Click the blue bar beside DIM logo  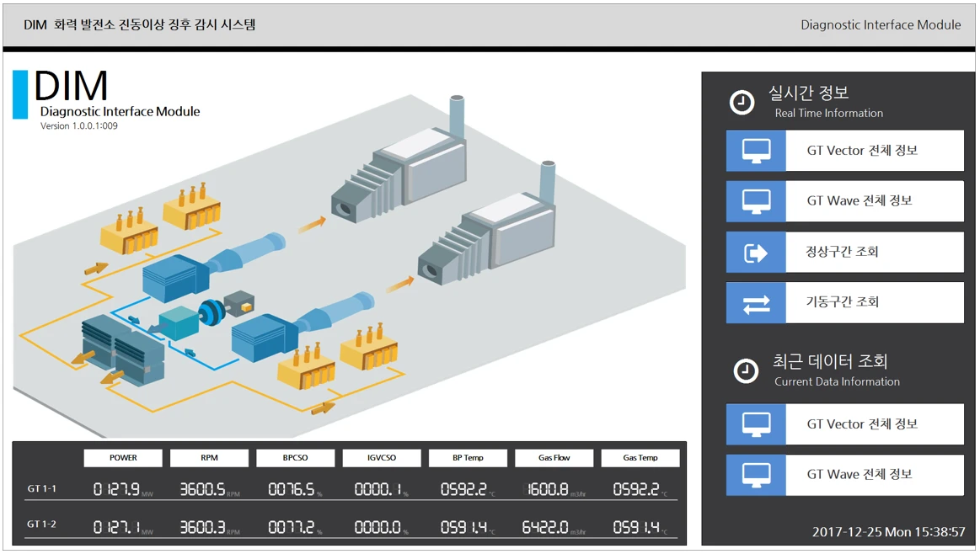click(x=20, y=94)
